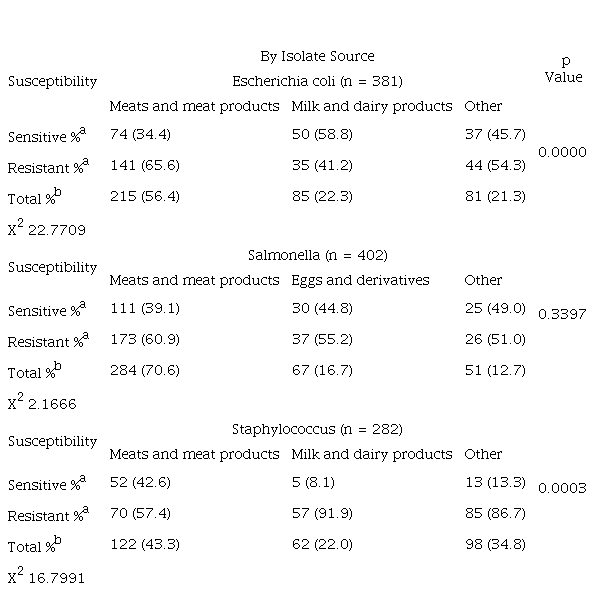The height and width of the screenshot is (594, 603).
Task: Click the p value 0.3397
Action: (x=562, y=314)
